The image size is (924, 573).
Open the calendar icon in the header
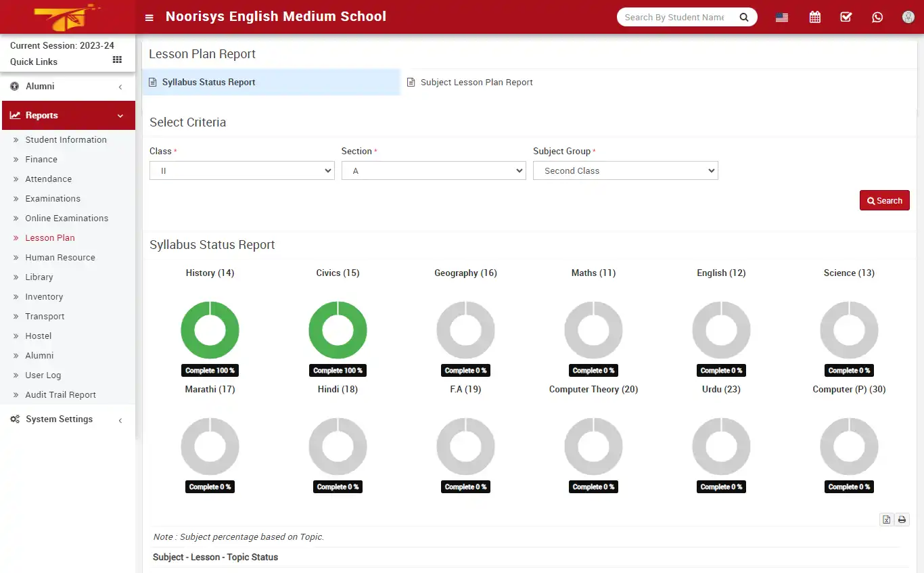(814, 16)
